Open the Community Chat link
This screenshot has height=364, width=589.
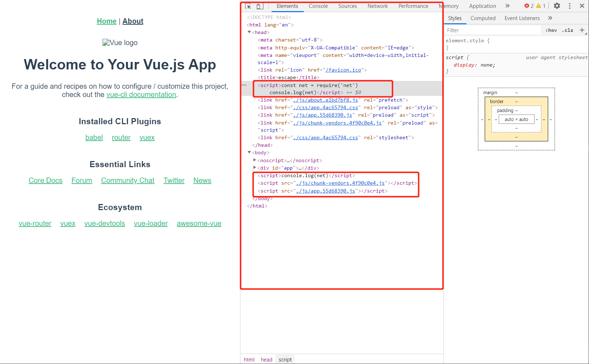coord(128,180)
